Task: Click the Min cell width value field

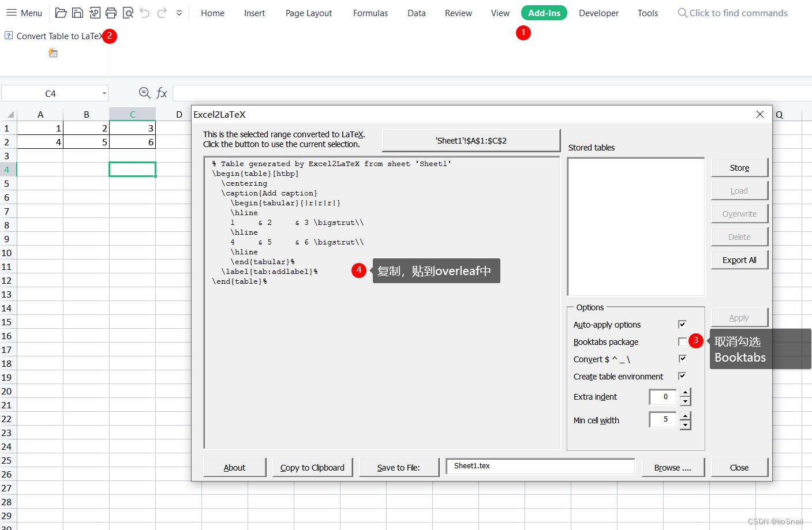Action: click(x=663, y=420)
